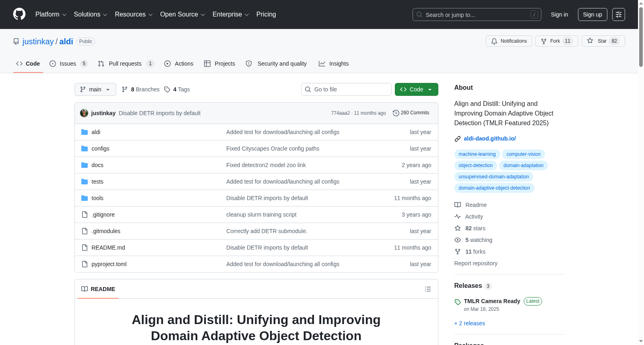Click the .gitignore file icon
This screenshot has width=644, height=345.
(85, 215)
